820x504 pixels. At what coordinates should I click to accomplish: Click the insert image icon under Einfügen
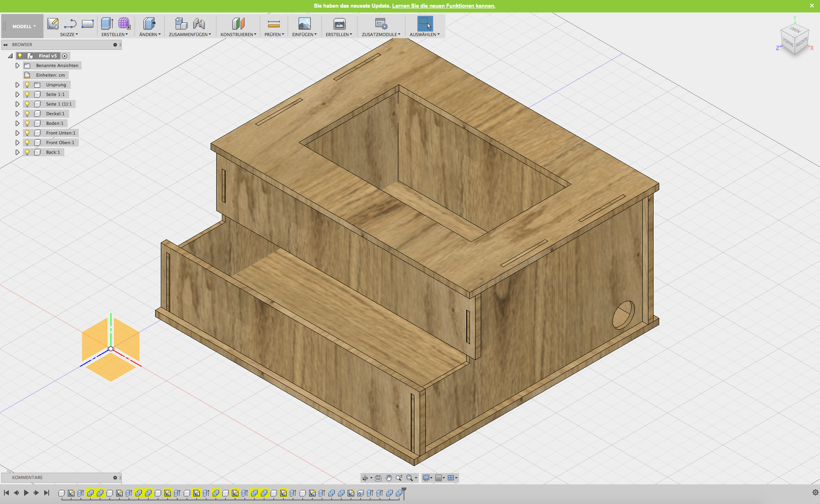[x=304, y=24]
